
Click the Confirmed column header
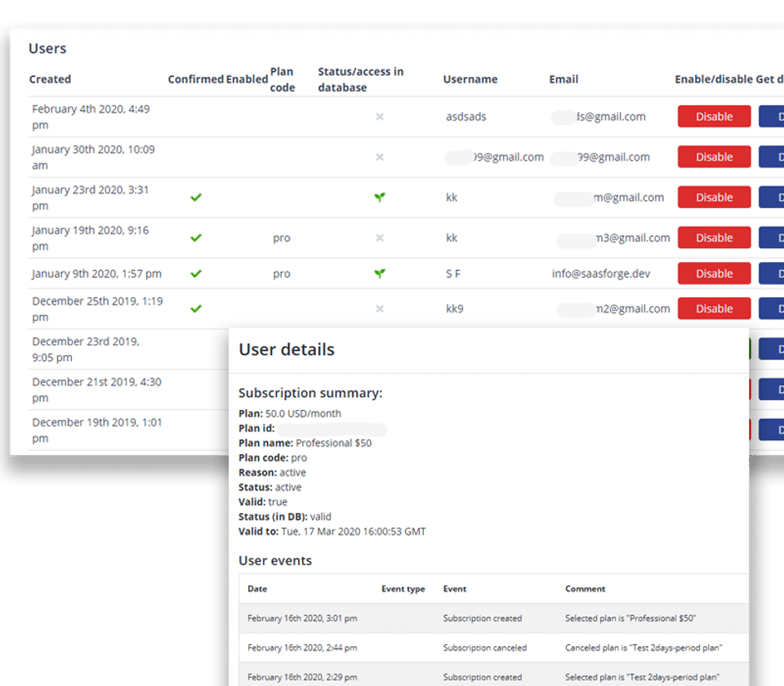tap(195, 79)
